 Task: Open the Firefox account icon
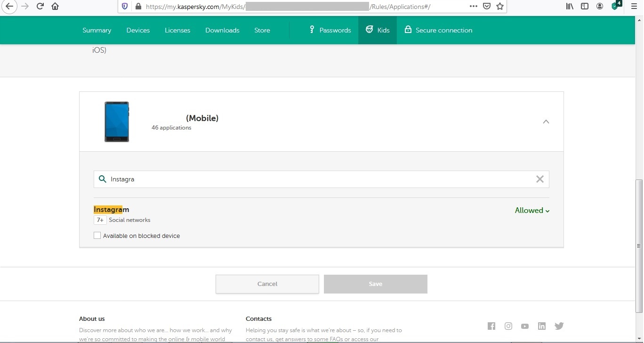point(600,7)
